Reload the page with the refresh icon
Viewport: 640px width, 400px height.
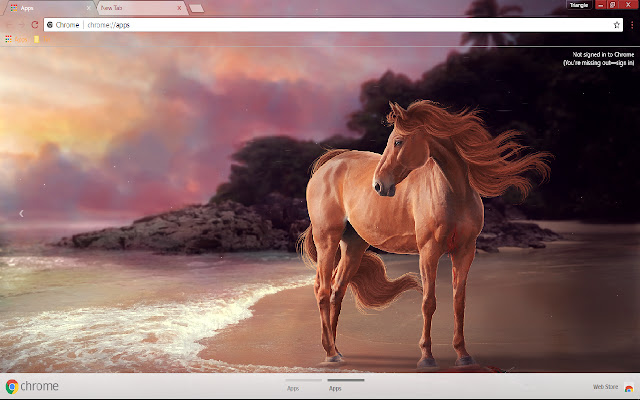click(x=35, y=25)
